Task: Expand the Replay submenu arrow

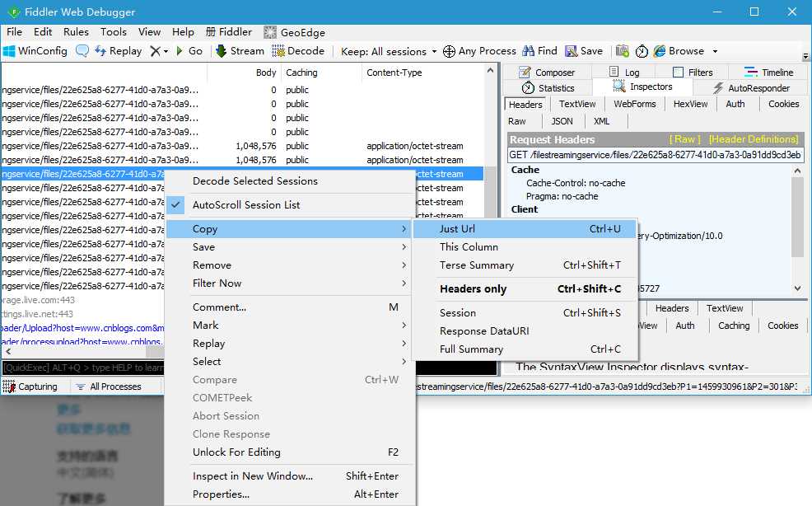Action: [x=404, y=344]
